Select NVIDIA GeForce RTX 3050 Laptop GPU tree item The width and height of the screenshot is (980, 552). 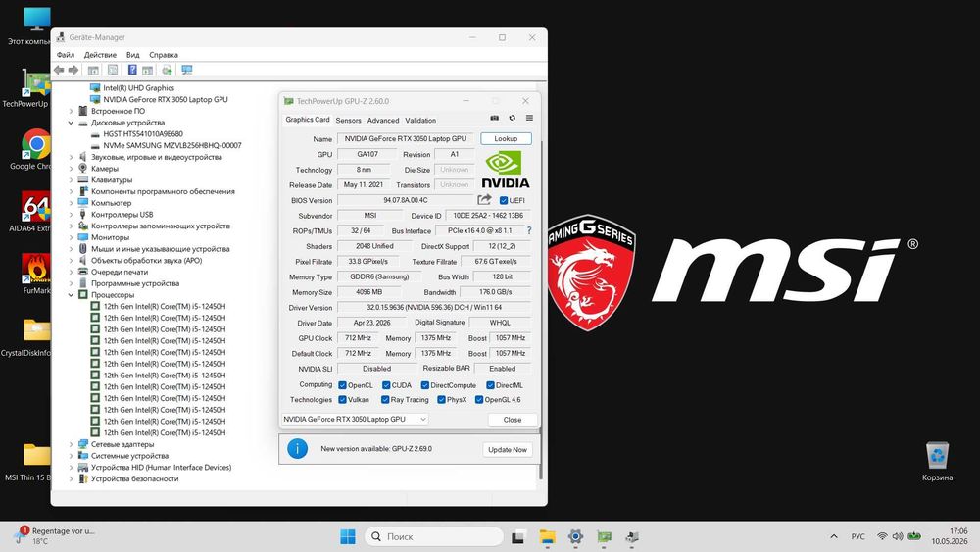pos(165,99)
